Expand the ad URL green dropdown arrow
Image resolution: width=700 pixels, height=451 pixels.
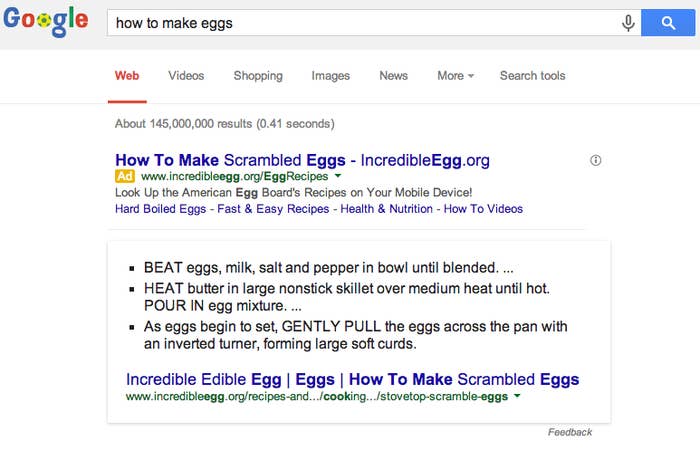pos(338,176)
